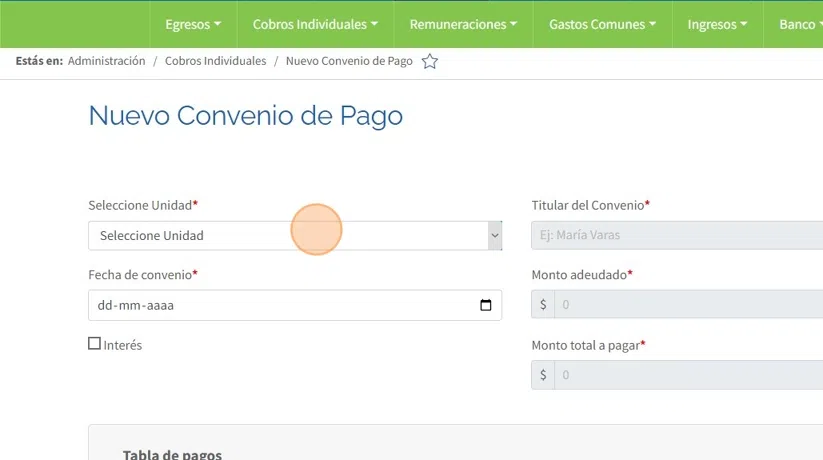Click the Titular del Convenio field
Viewport: 823px width, 460px height.
(x=677, y=235)
